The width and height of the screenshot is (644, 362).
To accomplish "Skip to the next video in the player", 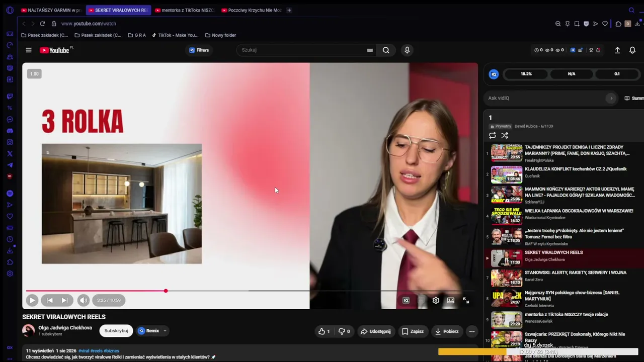I will 64,300.
